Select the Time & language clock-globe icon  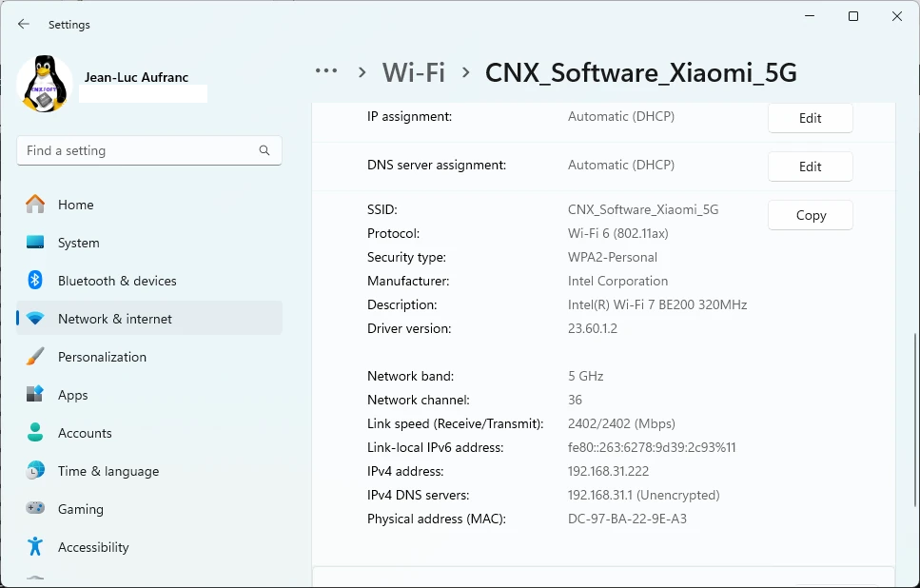[x=35, y=471]
